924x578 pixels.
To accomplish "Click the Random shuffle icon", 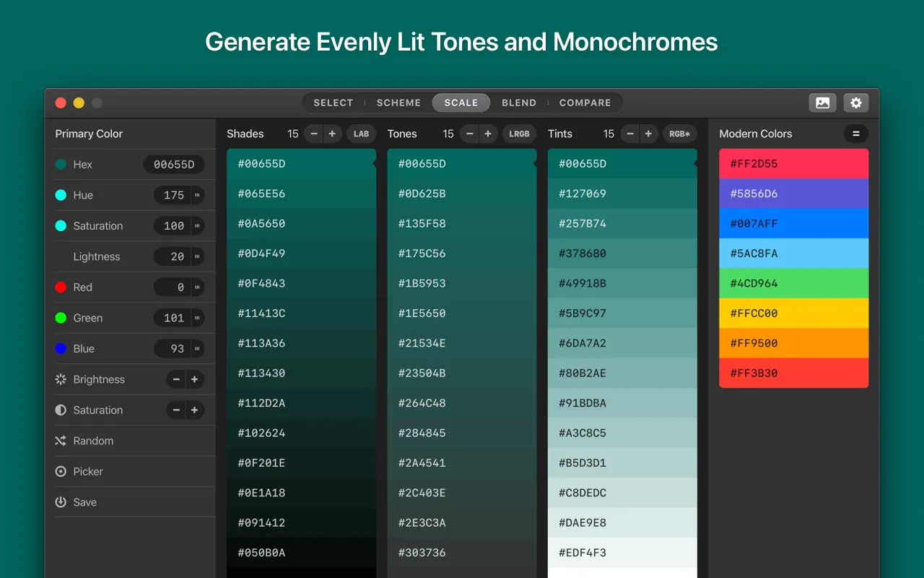I will click(x=61, y=441).
